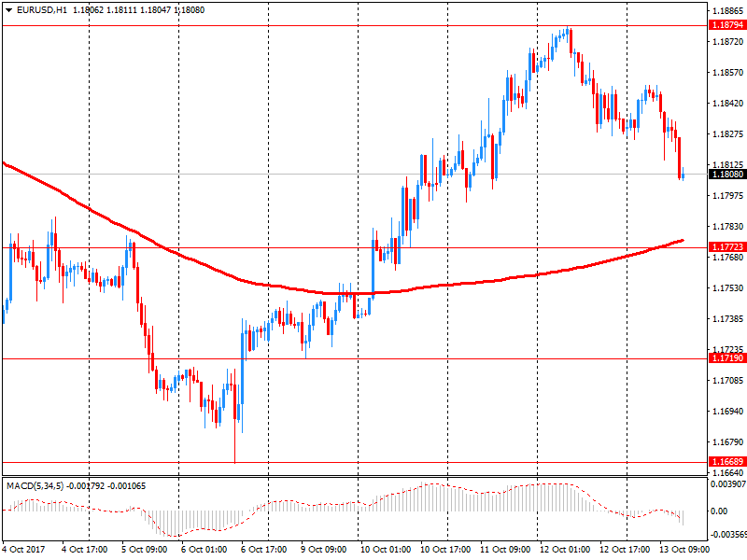
Task: Select the 1.18794 resistance price tag
Action: pyautogui.click(x=727, y=25)
